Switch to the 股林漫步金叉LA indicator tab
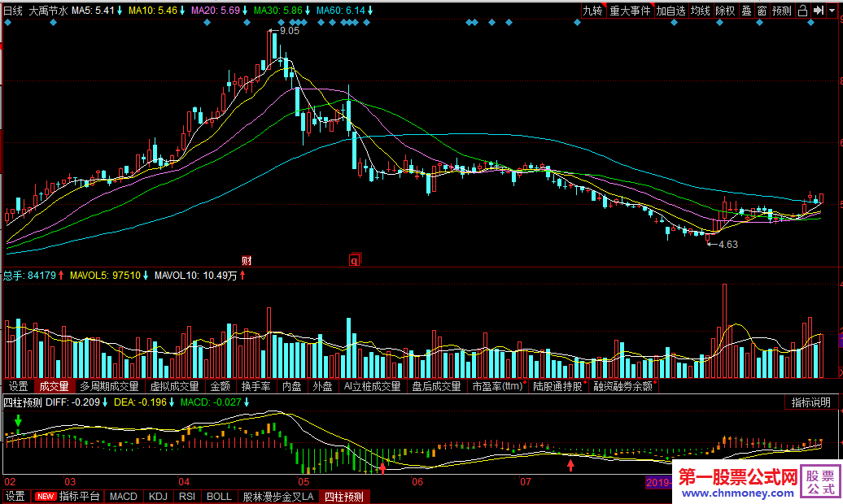 (278, 497)
